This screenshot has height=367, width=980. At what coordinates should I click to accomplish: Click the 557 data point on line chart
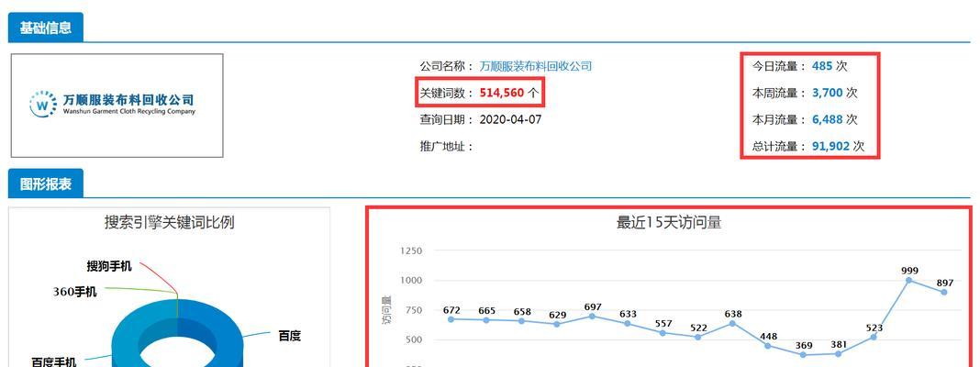point(663,333)
